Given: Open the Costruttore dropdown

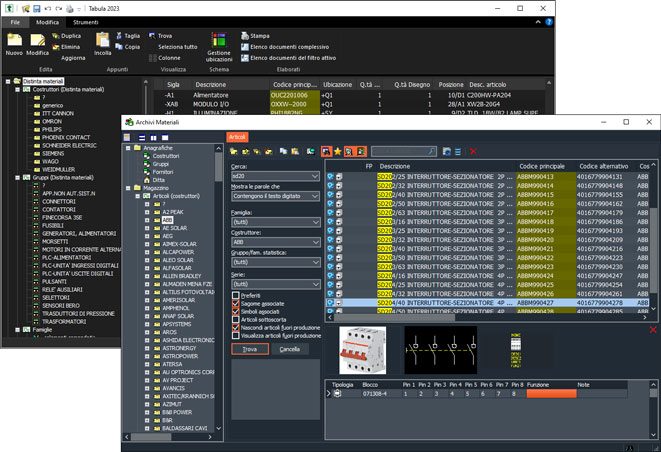Looking at the screenshot, I should (276, 242).
